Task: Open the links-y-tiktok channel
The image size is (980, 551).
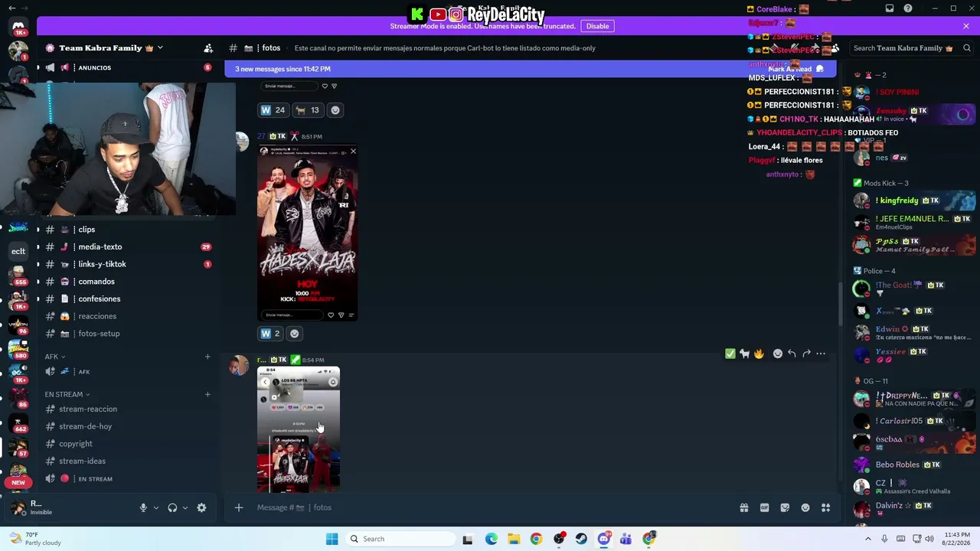Action: click(x=128, y=265)
